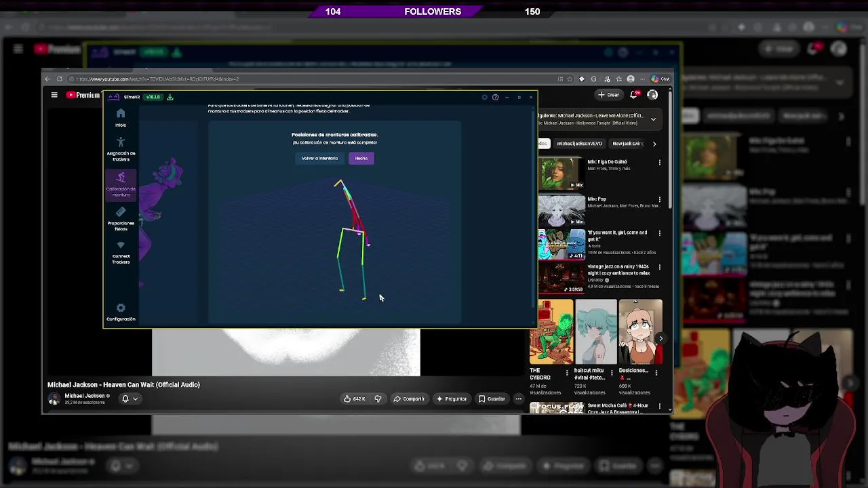Open Asignación de trackers in SlimeVR

pos(121,149)
